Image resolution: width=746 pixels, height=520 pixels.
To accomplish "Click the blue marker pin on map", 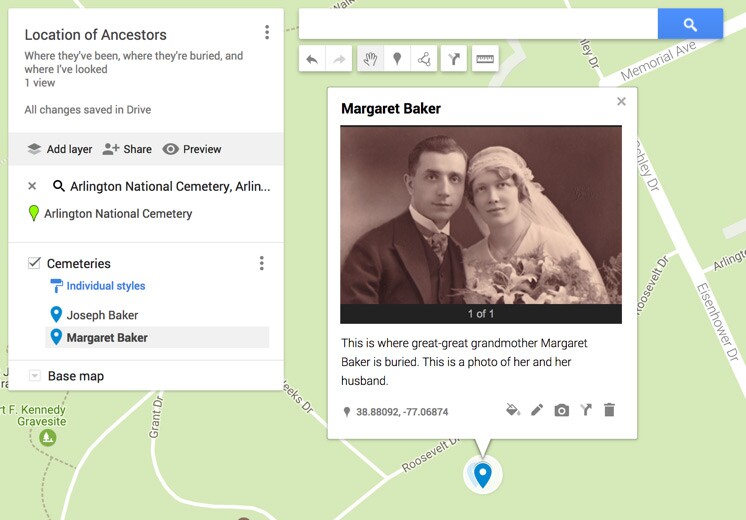I will pyautogui.click(x=482, y=475).
